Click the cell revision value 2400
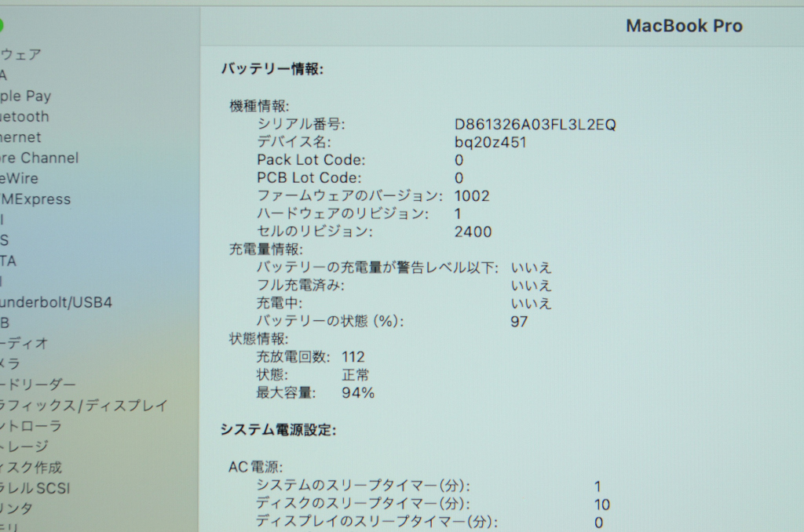Viewport: 804px width, 532px height. pyautogui.click(x=473, y=231)
